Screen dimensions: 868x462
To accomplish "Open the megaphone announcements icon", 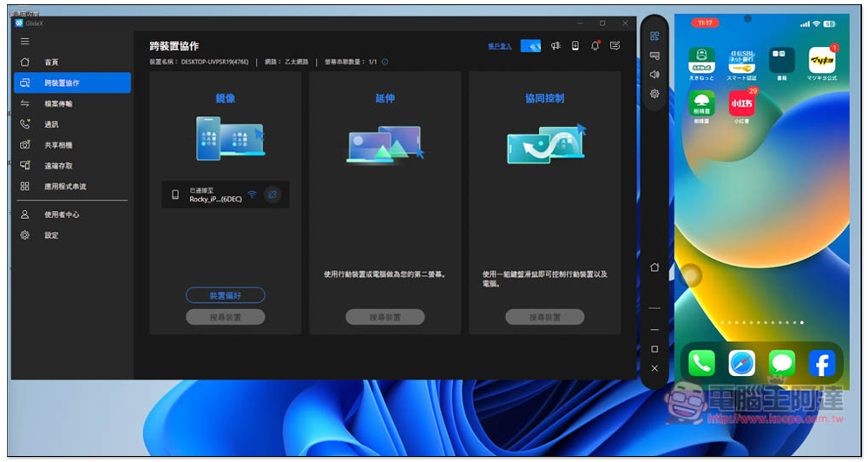I will tap(556, 46).
